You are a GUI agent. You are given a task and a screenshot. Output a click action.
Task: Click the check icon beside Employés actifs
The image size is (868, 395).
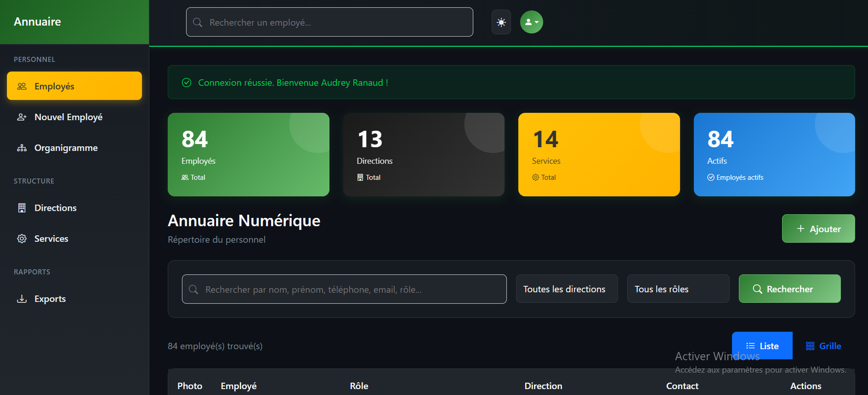click(711, 177)
